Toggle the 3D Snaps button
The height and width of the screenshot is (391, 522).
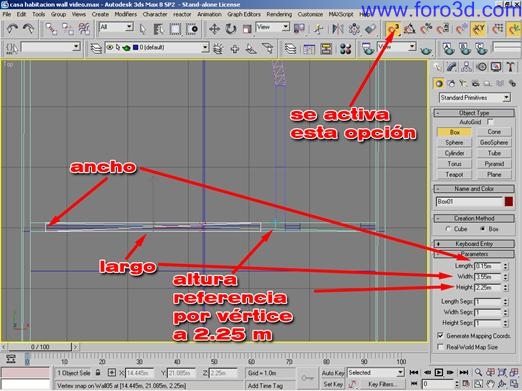point(393,29)
